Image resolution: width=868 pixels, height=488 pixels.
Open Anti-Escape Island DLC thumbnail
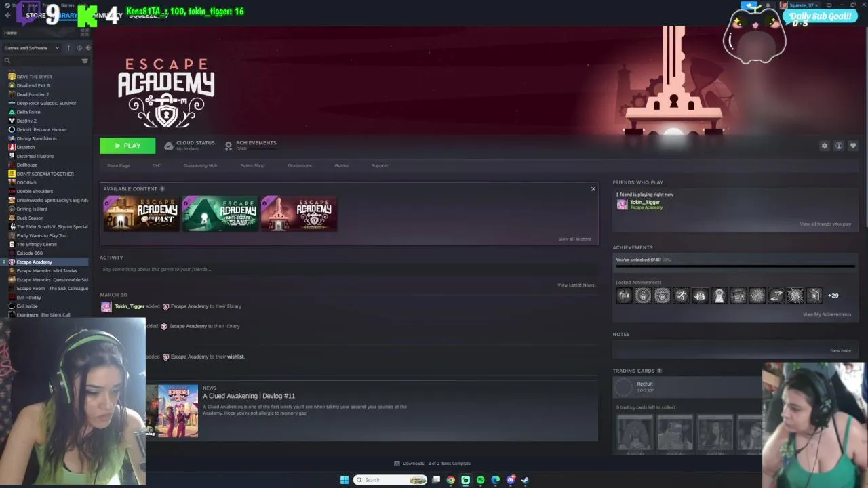(x=220, y=213)
